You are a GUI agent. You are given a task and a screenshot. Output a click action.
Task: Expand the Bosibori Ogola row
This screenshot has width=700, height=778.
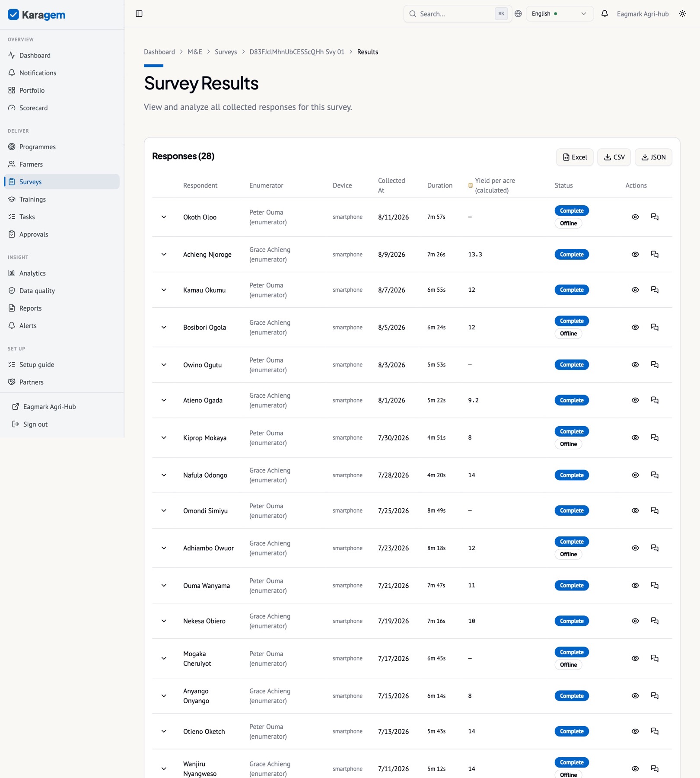(x=164, y=327)
